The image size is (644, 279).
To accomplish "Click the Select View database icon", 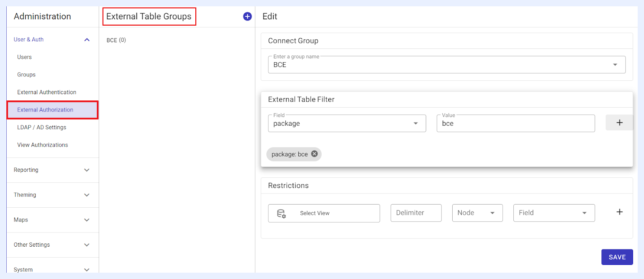I will tap(281, 214).
